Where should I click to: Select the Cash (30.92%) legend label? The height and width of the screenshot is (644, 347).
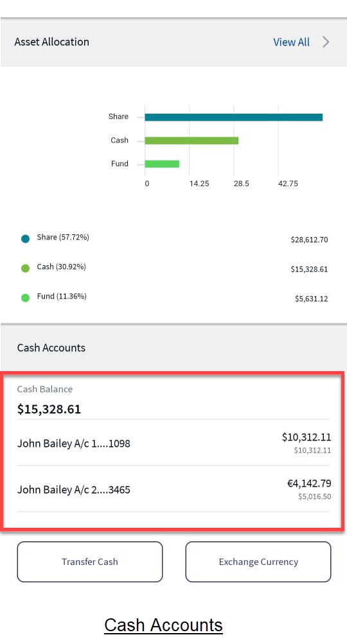(x=61, y=267)
